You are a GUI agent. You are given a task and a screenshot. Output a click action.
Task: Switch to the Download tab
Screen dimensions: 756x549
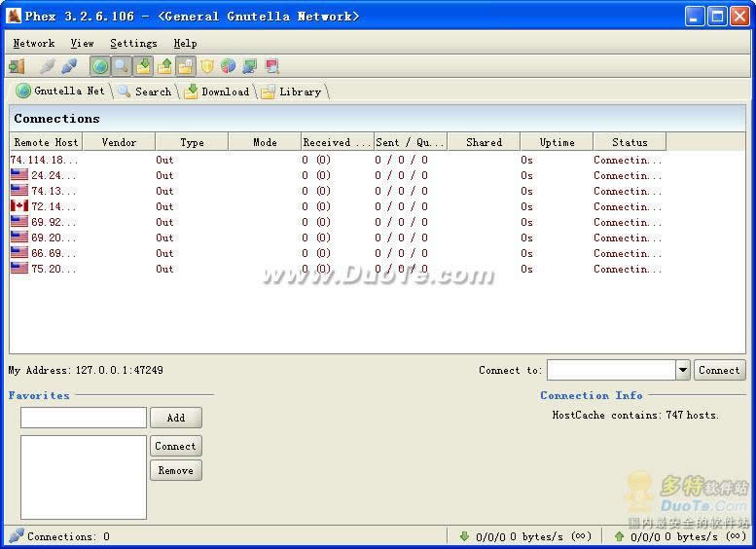[217, 91]
